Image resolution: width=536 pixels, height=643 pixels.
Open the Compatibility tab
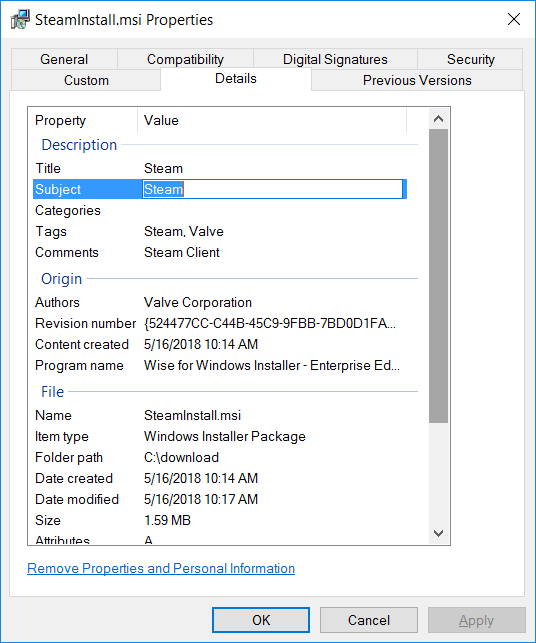click(x=185, y=59)
